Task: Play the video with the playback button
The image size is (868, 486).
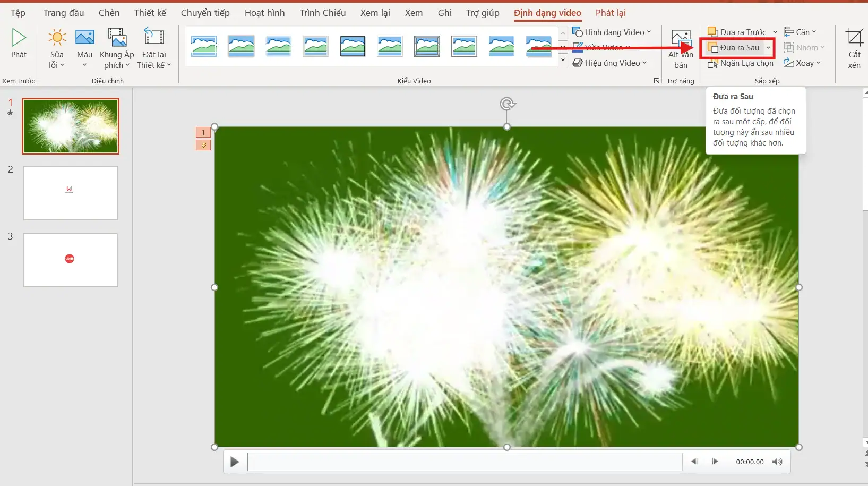Action: click(235, 462)
